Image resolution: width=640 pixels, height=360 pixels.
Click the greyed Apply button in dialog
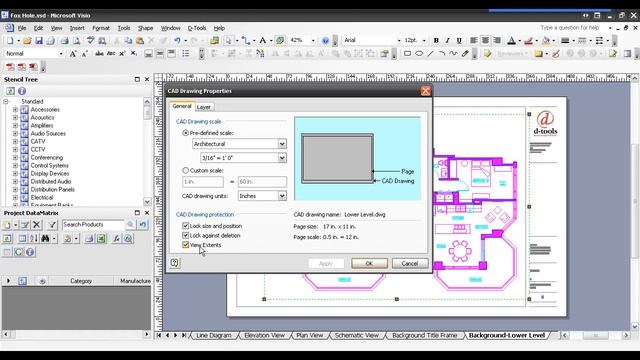pyautogui.click(x=326, y=263)
